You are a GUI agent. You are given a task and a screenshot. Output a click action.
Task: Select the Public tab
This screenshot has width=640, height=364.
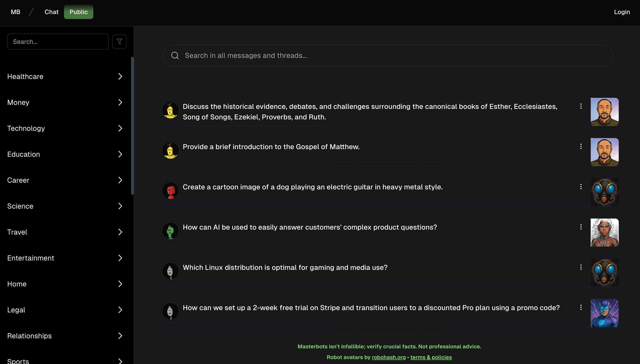[x=79, y=12]
